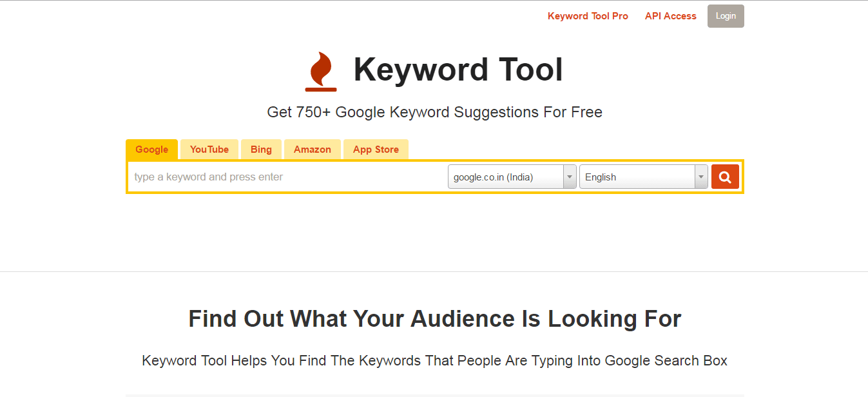Open the Keyword Tool Pro link
Viewport: 868px width, 397px height.
[588, 16]
